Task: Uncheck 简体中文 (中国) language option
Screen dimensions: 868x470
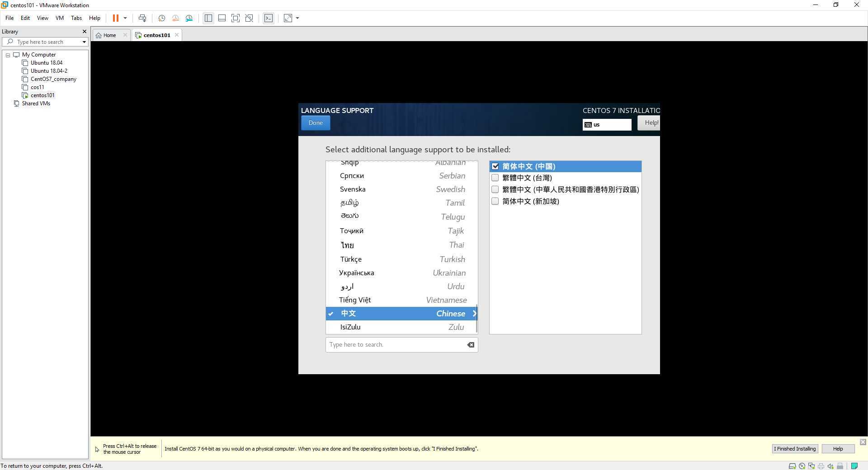Action: click(x=495, y=166)
